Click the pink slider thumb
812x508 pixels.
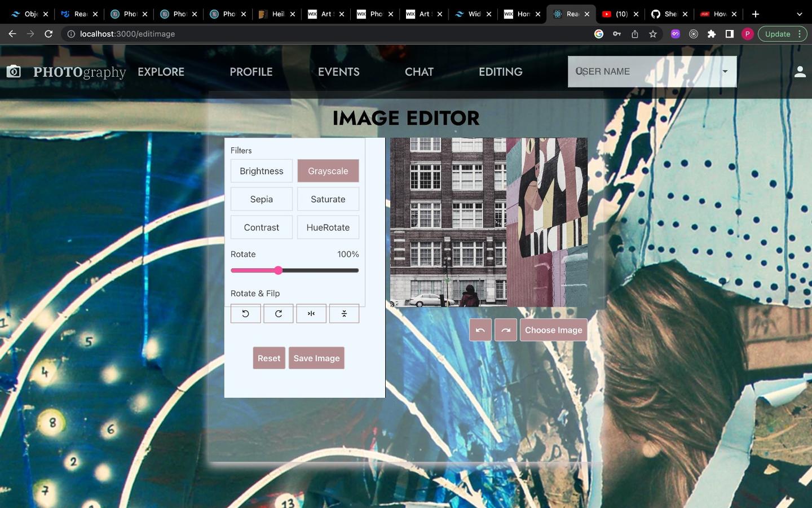point(278,270)
